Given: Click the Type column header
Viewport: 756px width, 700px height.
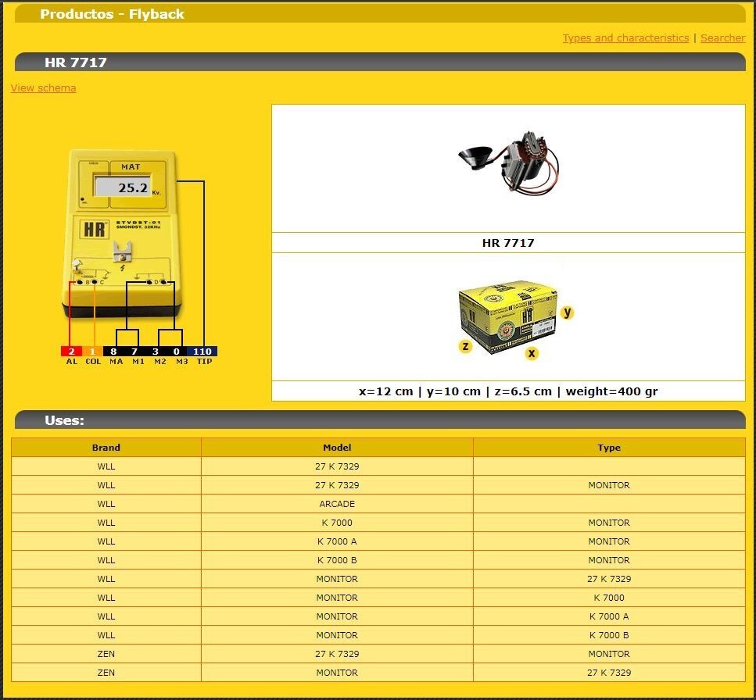Looking at the screenshot, I should (609, 448).
